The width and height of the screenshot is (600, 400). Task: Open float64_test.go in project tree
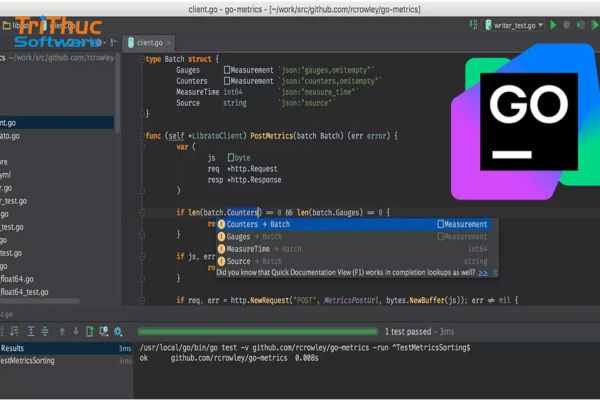(24, 292)
